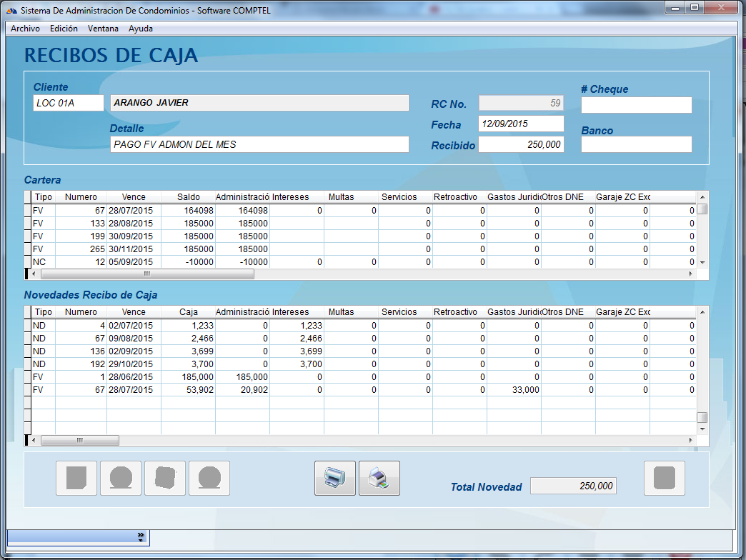Click the right arrow of the Novedades horizontal scrollbar
746x560 pixels.
click(691, 441)
